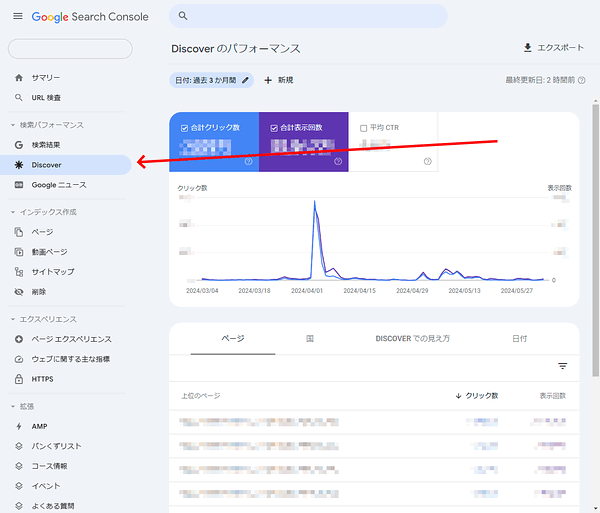The image size is (600, 513).
Task: Click the vertical page scrollbar
Action: (595, 240)
